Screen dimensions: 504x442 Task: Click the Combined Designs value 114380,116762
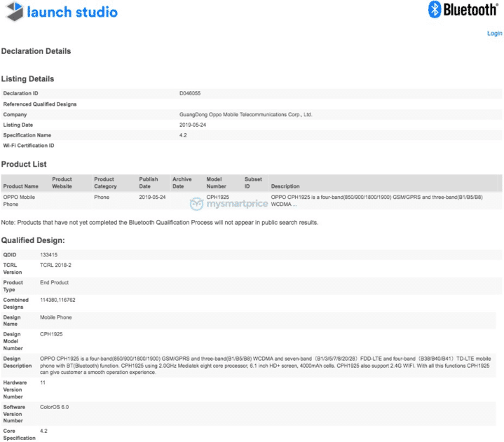coord(57,300)
